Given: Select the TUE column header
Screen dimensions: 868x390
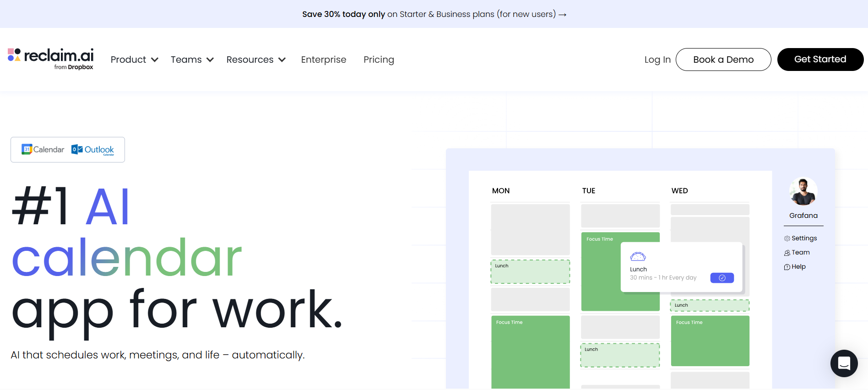Looking at the screenshot, I should tap(589, 191).
